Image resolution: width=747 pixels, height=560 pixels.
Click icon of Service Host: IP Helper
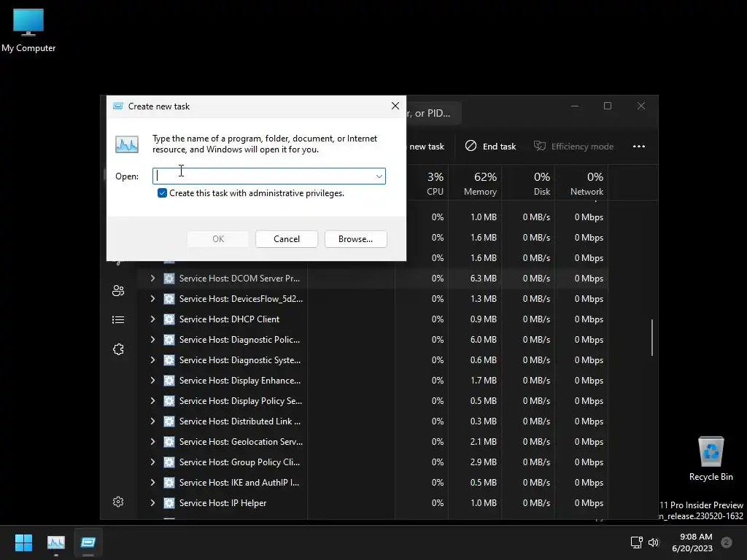click(x=169, y=503)
